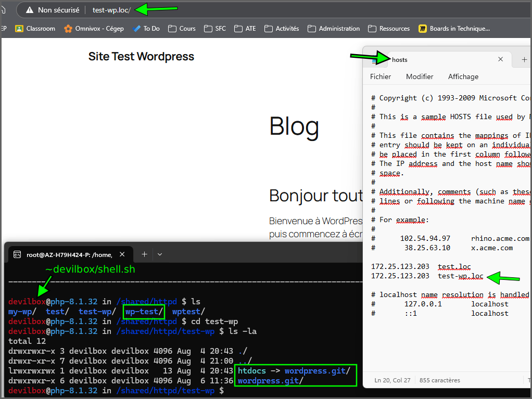Open the Activités bookmark folder
Screen dimensions: 532x399
pyautogui.click(x=282, y=29)
